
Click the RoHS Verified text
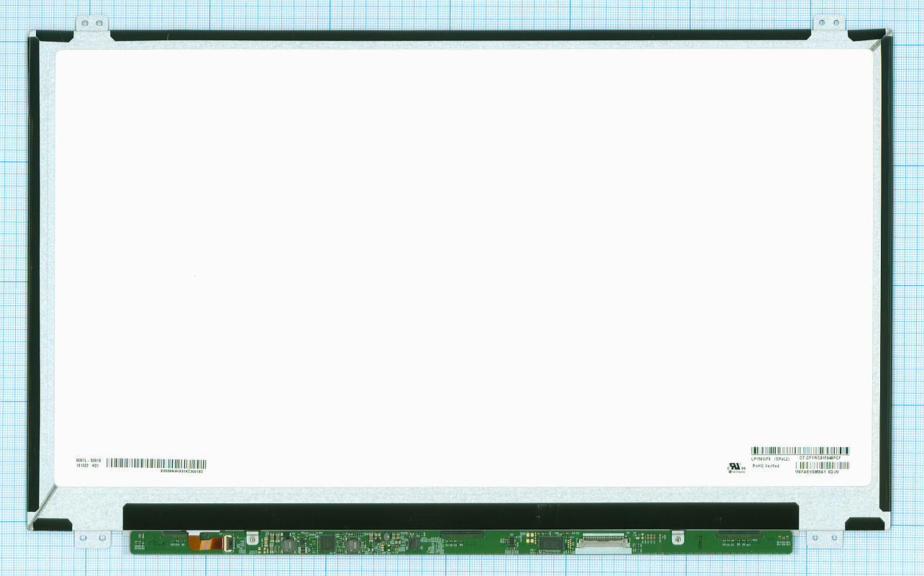pyautogui.click(x=766, y=466)
